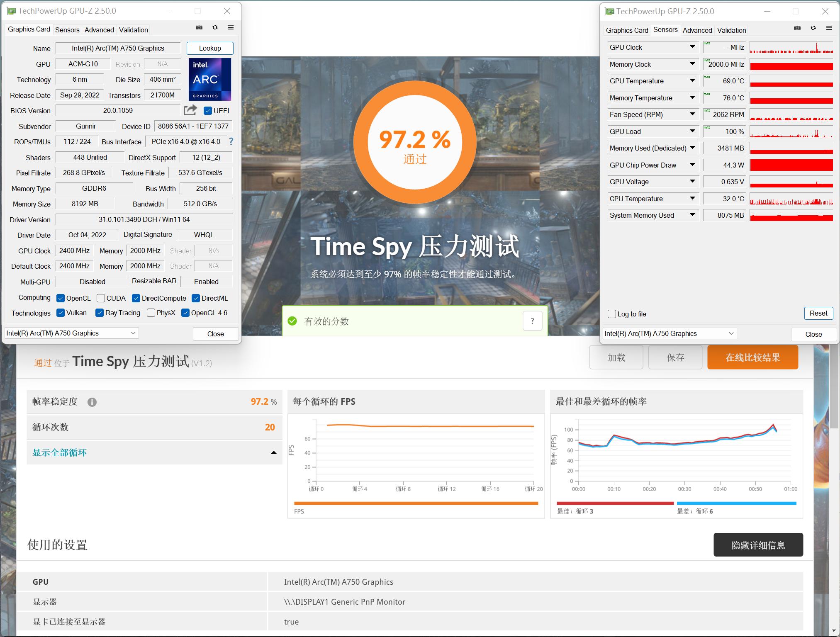Take a screenshot with the camera icon in GPU-Z
Viewport: 840px width, 637px height.
click(x=199, y=27)
